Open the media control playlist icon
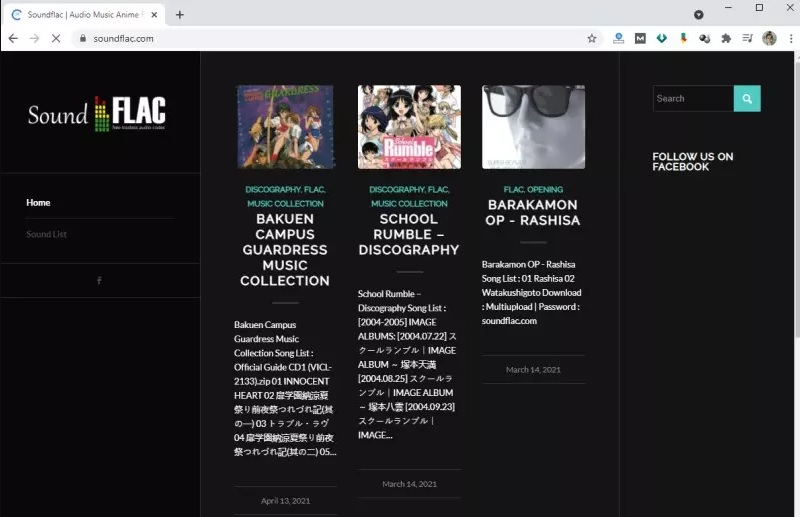 [747, 38]
